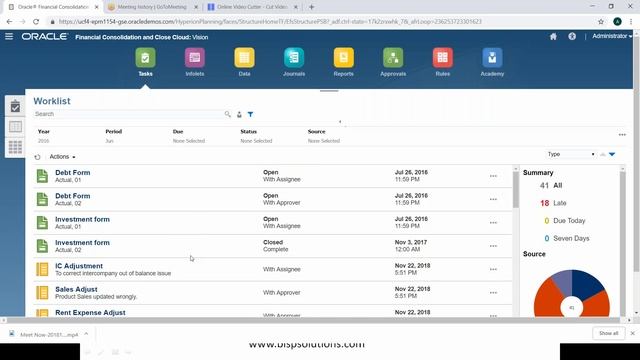Open row actions for Investment form Actual, 02
The width and height of the screenshot is (640, 360).
click(493, 246)
